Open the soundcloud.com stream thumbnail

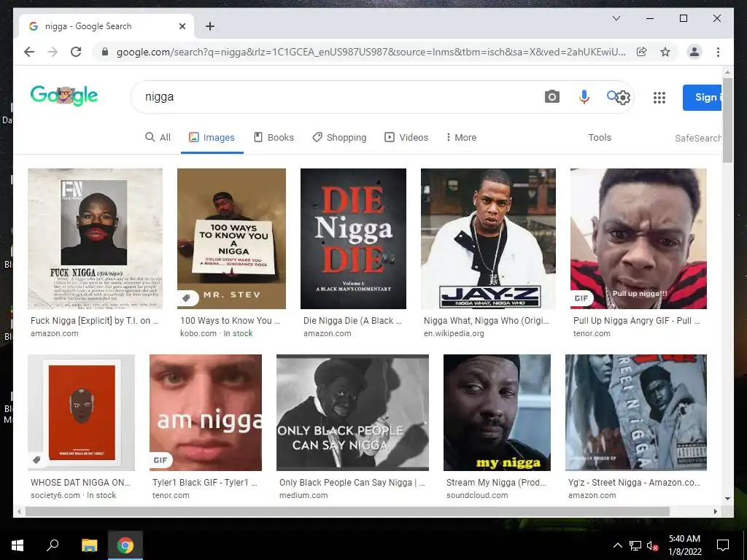pos(497,413)
